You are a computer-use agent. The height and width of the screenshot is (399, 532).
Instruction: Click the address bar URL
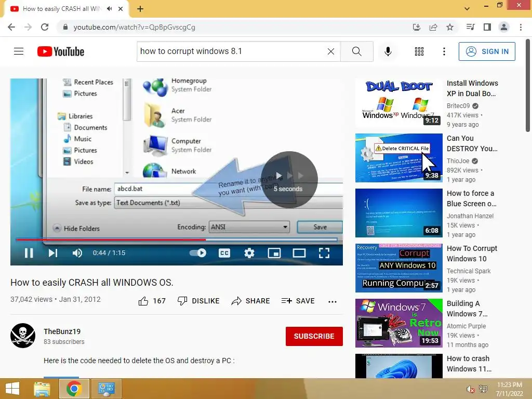point(135,27)
